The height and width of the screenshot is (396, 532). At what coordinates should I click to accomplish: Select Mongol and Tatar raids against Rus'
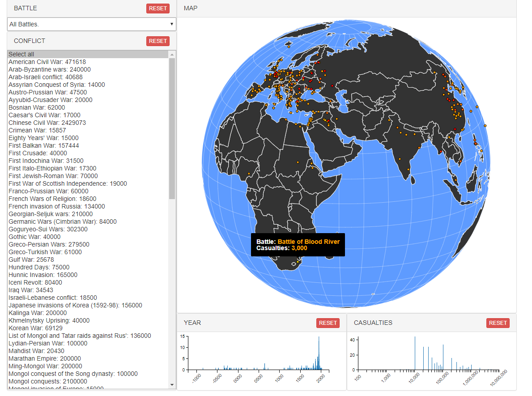coord(88,336)
